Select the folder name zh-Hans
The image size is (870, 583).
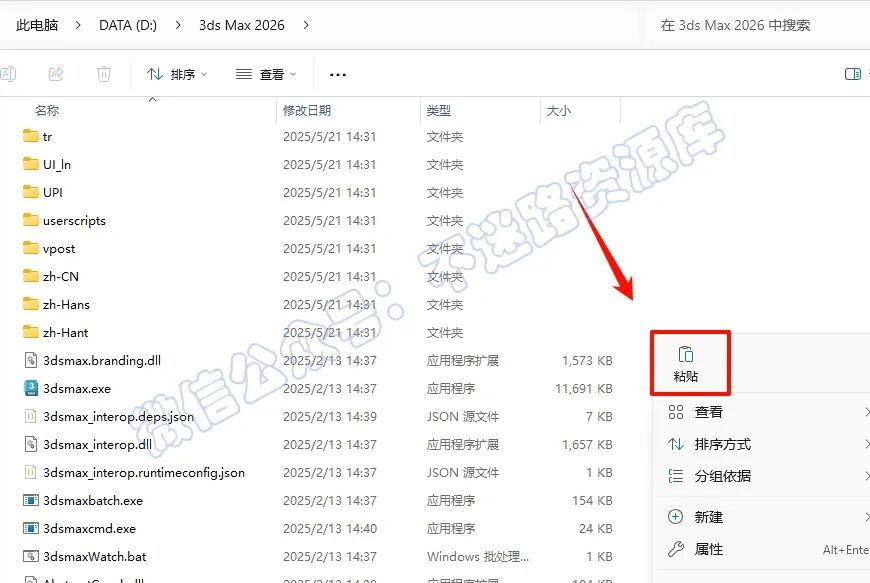click(x=66, y=305)
